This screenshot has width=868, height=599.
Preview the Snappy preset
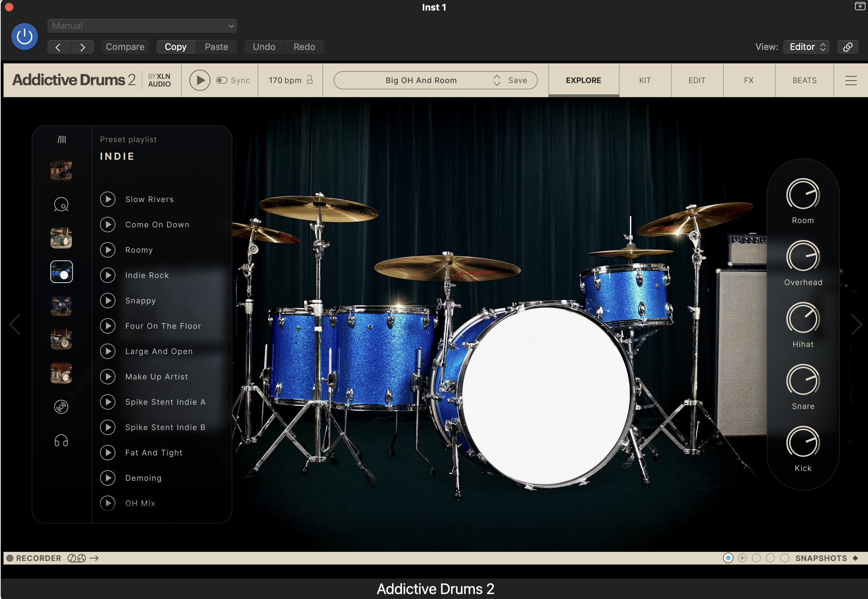pos(108,301)
